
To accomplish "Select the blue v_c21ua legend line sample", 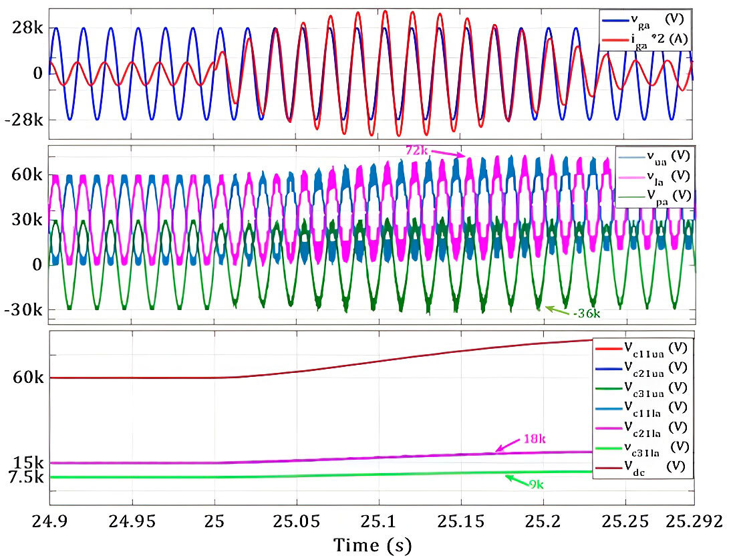I will [608, 369].
